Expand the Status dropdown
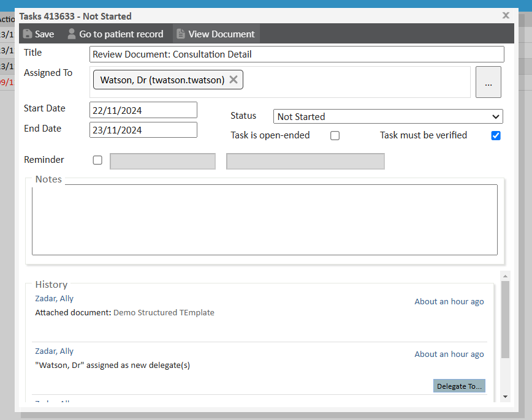The height and width of the screenshot is (420, 532). tap(388, 116)
